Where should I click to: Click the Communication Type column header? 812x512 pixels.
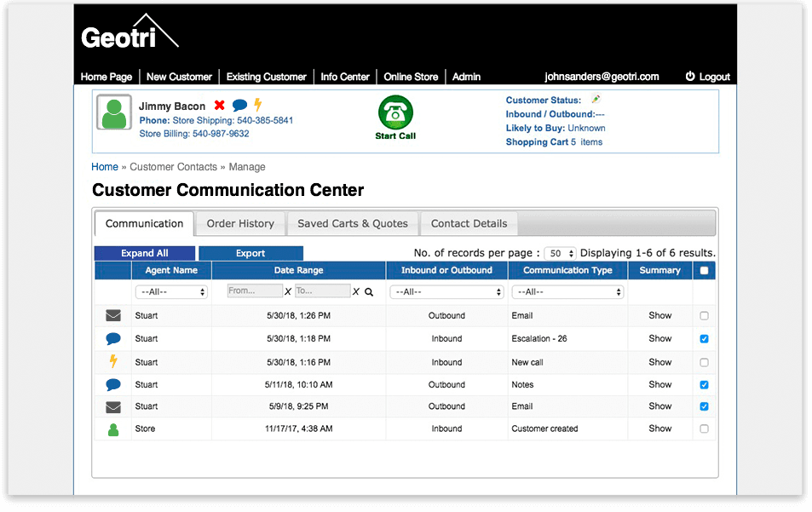tap(567, 270)
